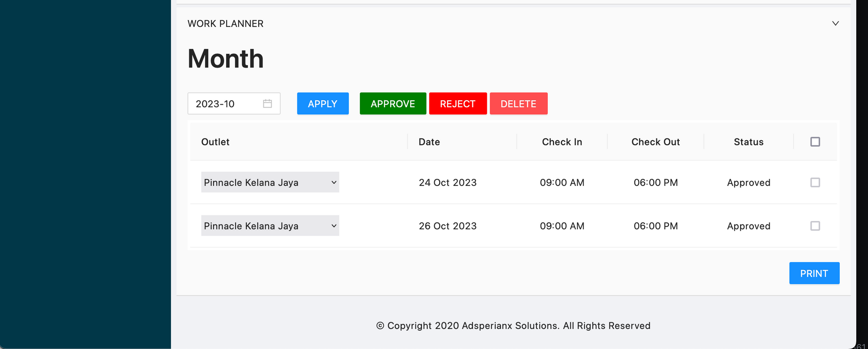Check the box for 26 Oct 2023 row

(x=815, y=226)
